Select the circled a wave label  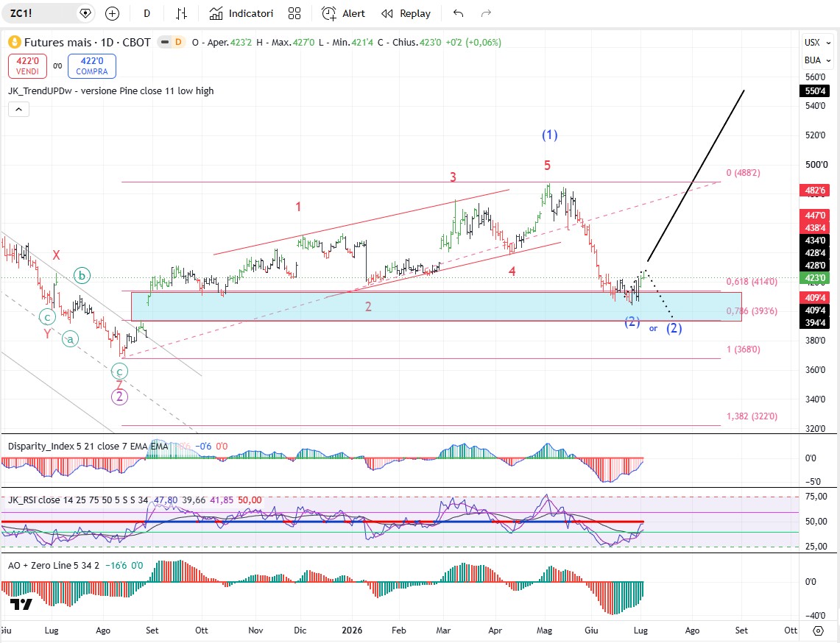(x=70, y=339)
